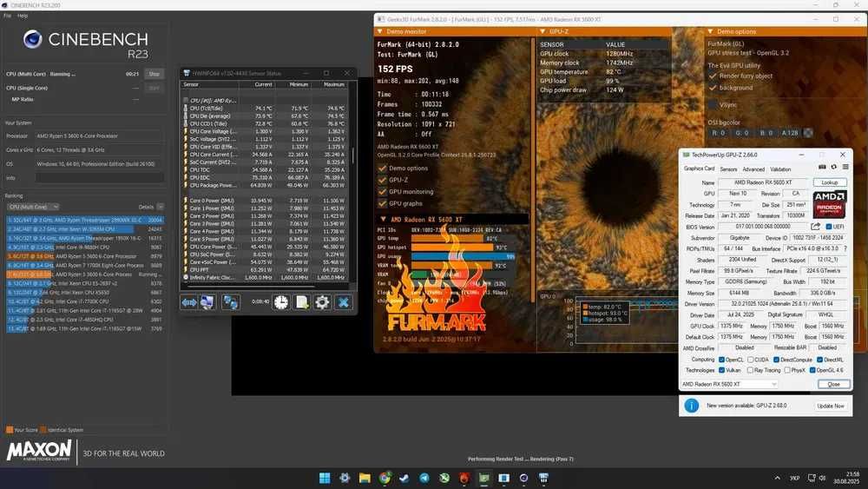Collapse FurMark GPU-Z panel
868x489 pixels.
pos(542,31)
